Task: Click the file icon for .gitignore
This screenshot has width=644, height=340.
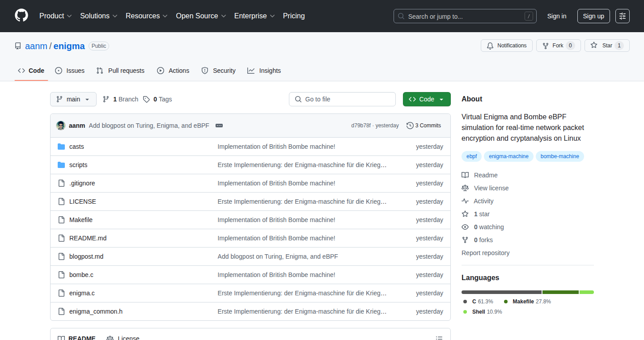Action: (x=61, y=183)
